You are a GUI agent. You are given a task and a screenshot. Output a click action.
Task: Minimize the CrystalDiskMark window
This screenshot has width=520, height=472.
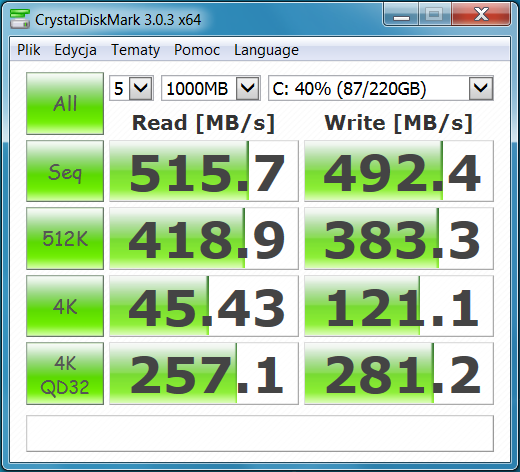click(x=401, y=14)
